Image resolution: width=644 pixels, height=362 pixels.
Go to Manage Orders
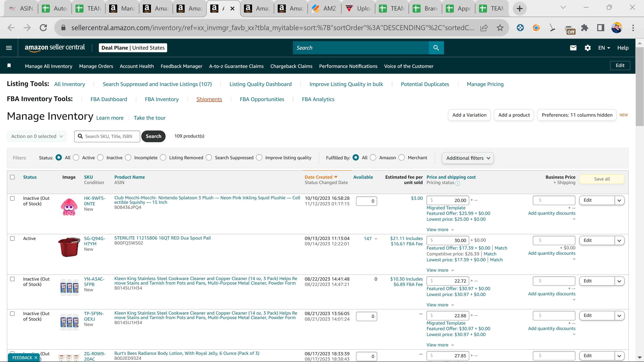[96, 66]
